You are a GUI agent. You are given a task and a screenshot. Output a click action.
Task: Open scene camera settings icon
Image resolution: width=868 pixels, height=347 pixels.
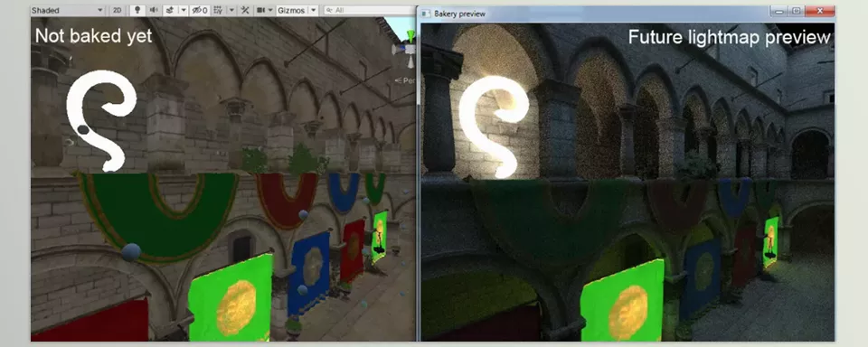pos(260,11)
